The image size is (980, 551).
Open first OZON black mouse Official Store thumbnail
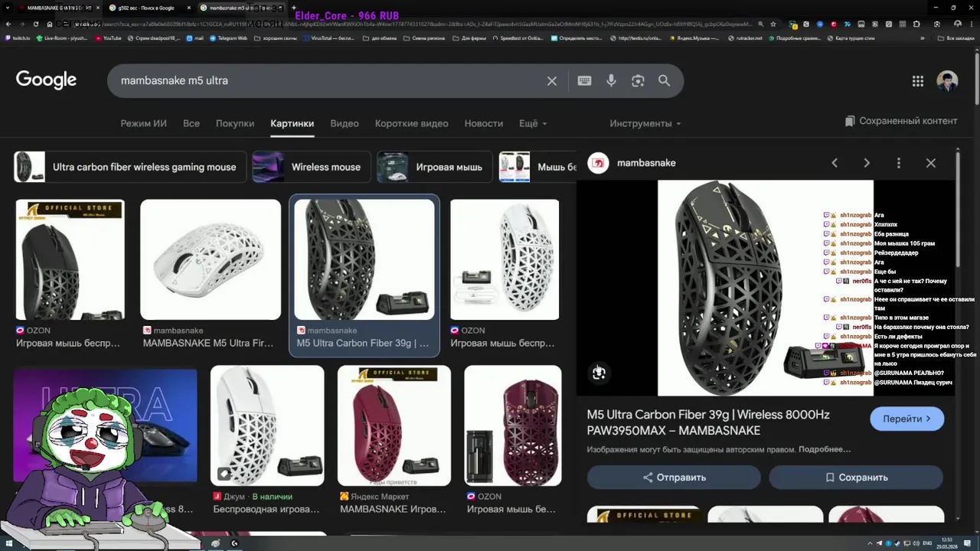(x=70, y=259)
